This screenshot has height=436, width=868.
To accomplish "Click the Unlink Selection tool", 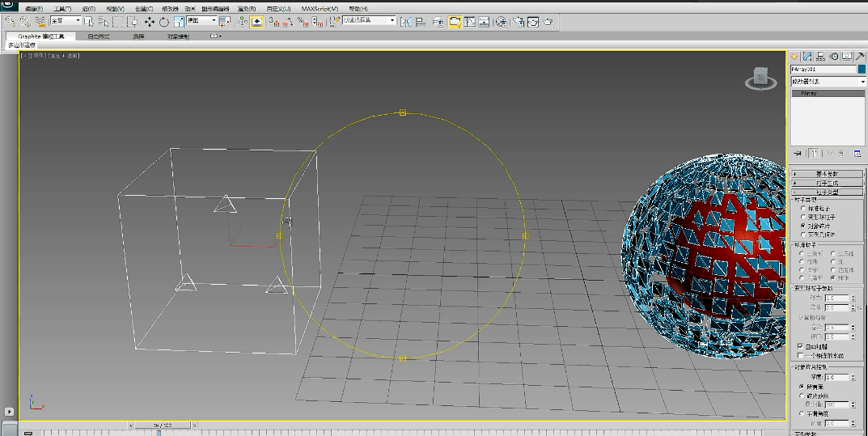I will 25,22.
